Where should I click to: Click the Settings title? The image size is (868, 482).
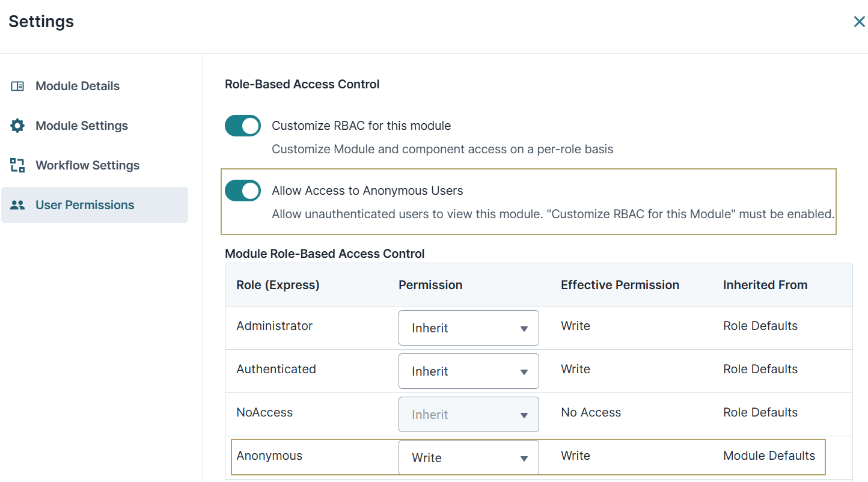pos(41,22)
